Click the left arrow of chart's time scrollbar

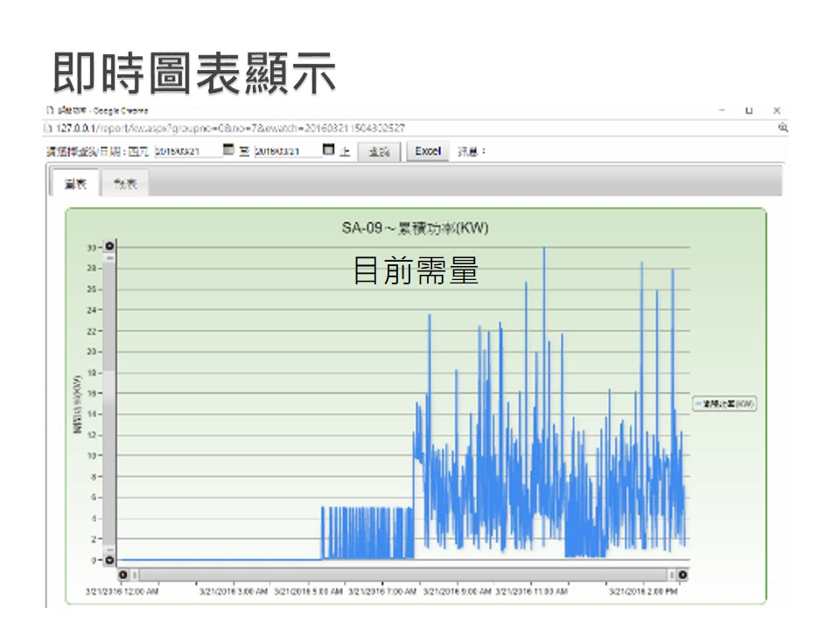122,575
